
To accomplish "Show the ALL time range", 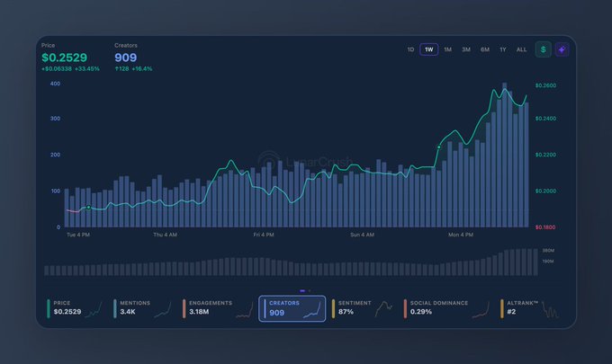I will pyautogui.click(x=521, y=49).
